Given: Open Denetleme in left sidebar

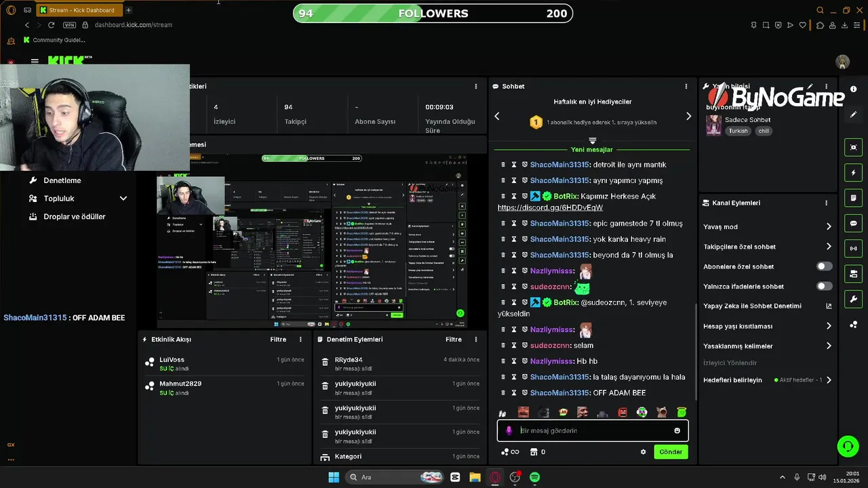Looking at the screenshot, I should click(x=62, y=180).
